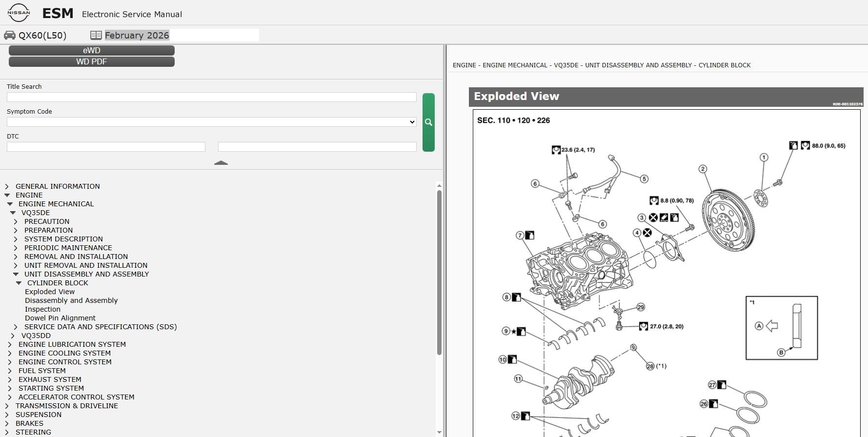Viewport: 868px width, 437px height.
Task: Click the Nissan logo icon
Action: 19,13
